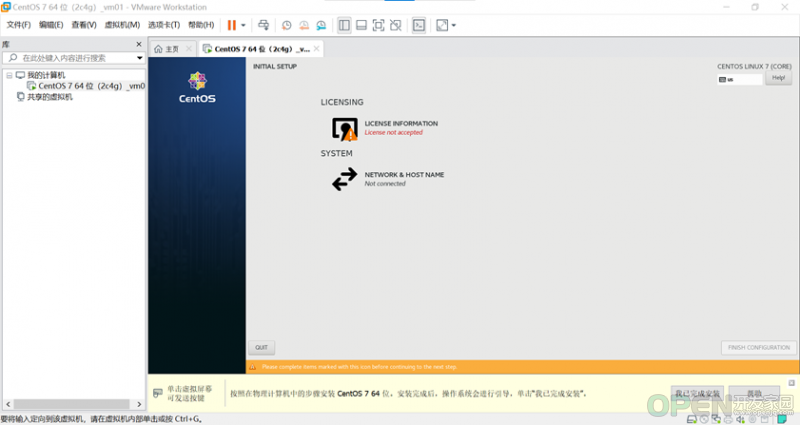This screenshot has height=425, width=800.
Task: Click the library horizontal scrollbar thumb
Action: click(x=71, y=404)
